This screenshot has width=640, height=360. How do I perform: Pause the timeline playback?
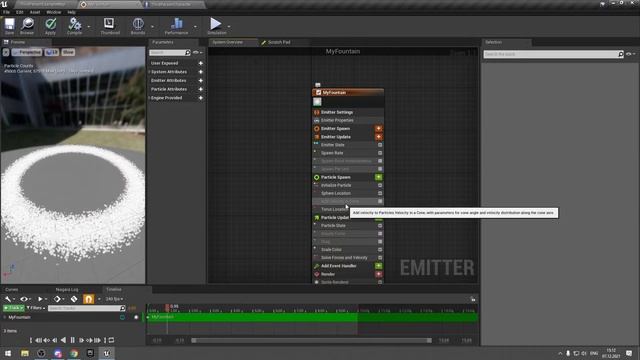[73, 340]
